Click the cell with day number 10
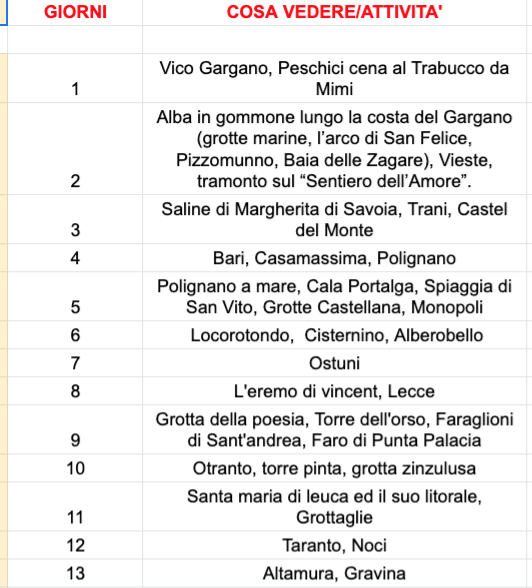This screenshot has width=532, height=588. (75, 468)
